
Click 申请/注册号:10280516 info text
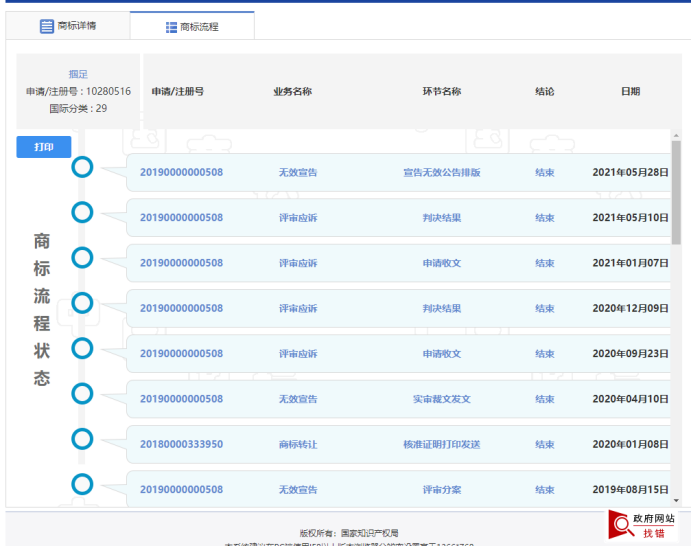(x=78, y=91)
